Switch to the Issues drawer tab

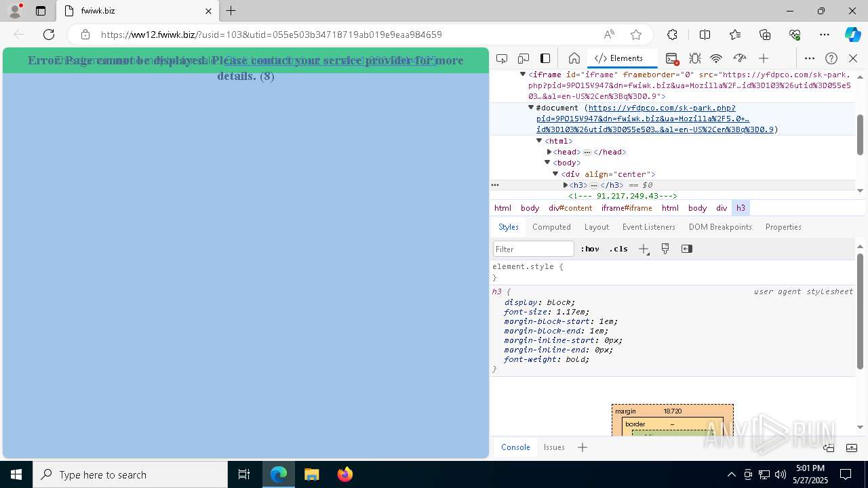pos(554,447)
